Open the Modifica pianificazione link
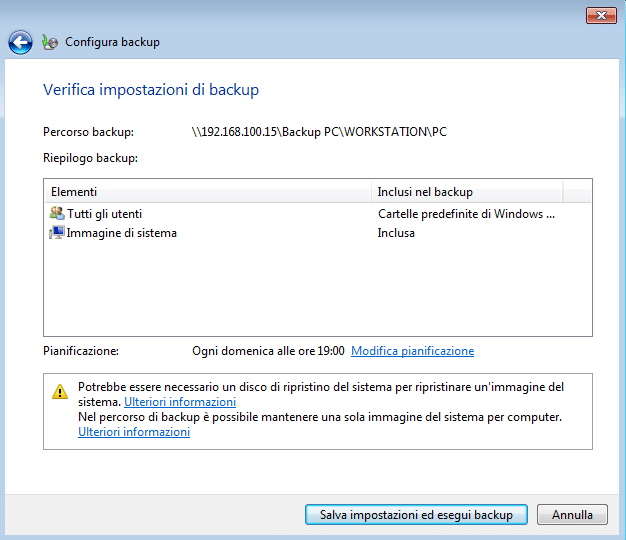Viewport: 626px width, 540px height. click(412, 351)
